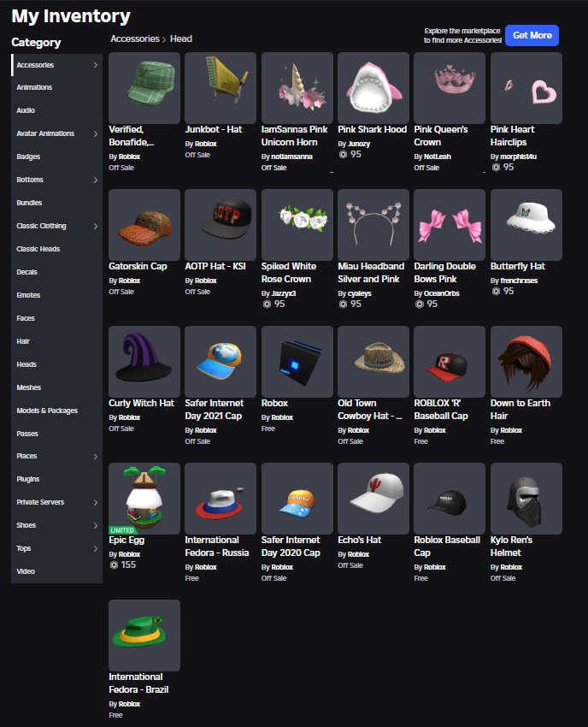Select the Safer Internet Day 2020 Cap image
The height and width of the screenshot is (727, 588).
point(297,498)
